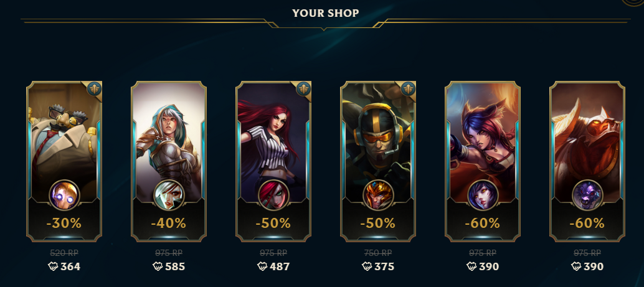The width and height of the screenshot is (644, 287).
Task: Click the Ahri champion portrait icon
Action: [x=483, y=195]
